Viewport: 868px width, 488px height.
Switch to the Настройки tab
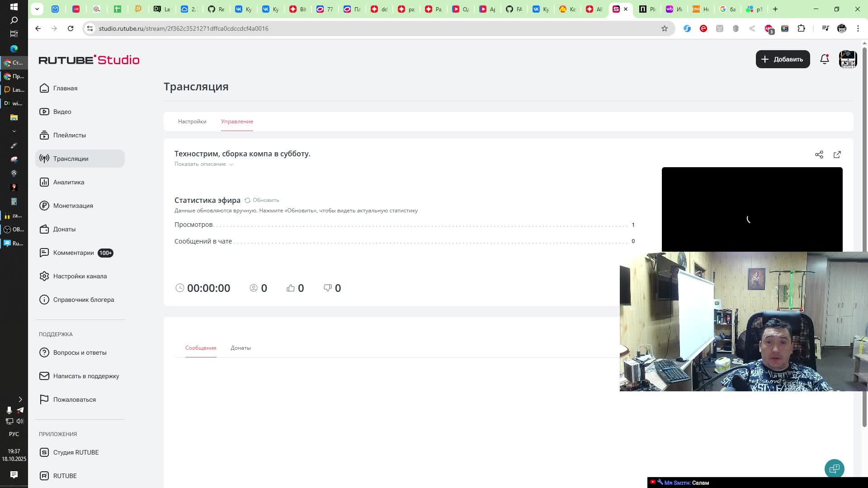[192, 122]
